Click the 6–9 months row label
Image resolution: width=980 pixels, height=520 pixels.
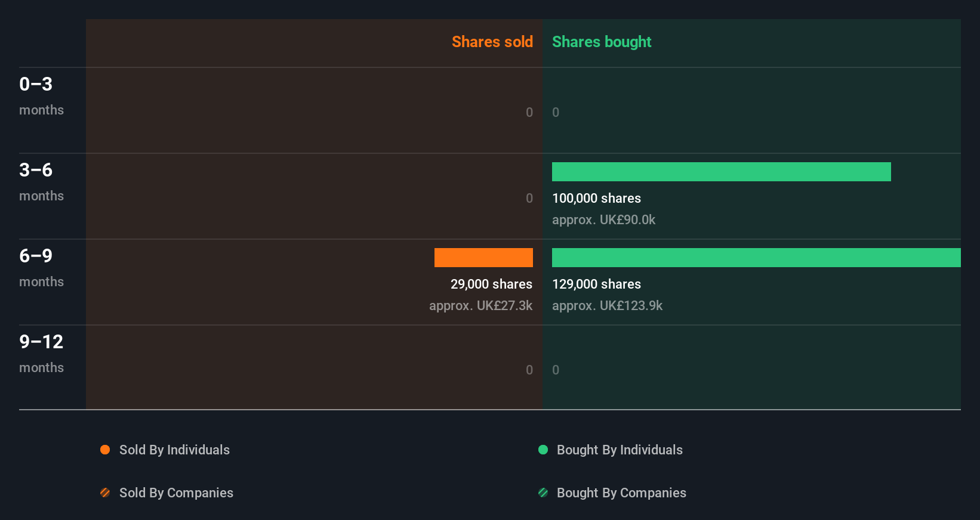click(x=41, y=267)
